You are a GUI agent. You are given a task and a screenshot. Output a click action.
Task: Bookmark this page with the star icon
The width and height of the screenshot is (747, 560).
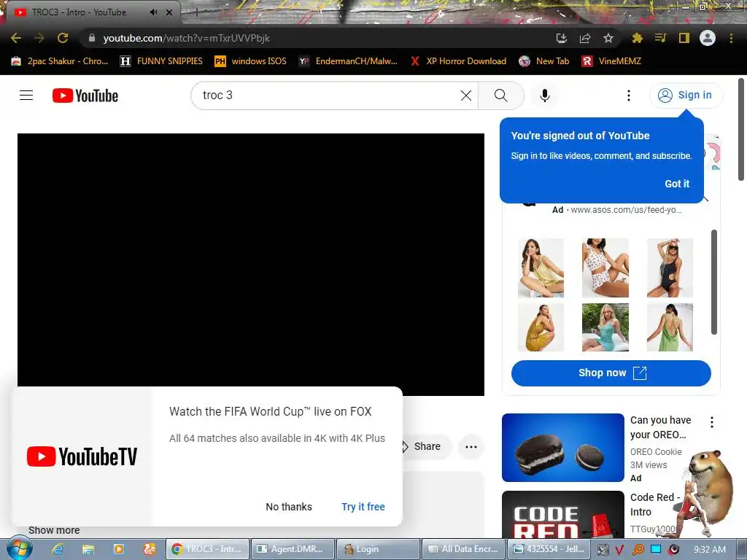click(x=608, y=38)
